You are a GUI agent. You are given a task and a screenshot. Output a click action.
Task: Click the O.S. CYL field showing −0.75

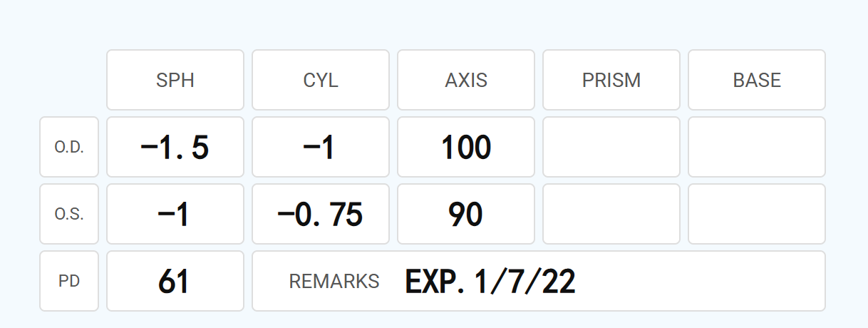[x=321, y=214]
